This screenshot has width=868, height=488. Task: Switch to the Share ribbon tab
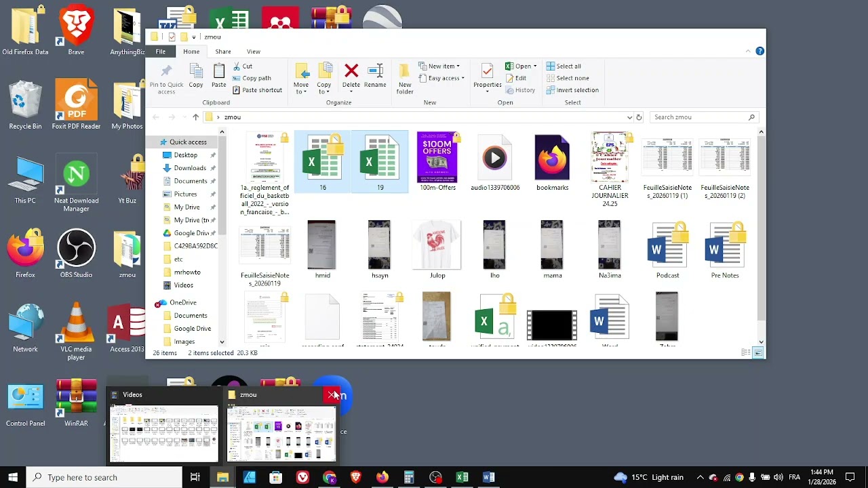223,52
